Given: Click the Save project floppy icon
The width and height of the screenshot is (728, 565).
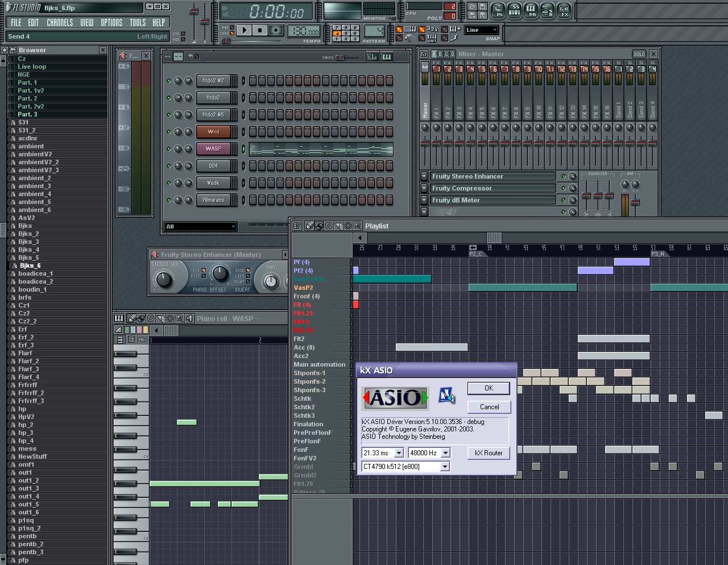Looking at the screenshot, I should tap(482, 7).
